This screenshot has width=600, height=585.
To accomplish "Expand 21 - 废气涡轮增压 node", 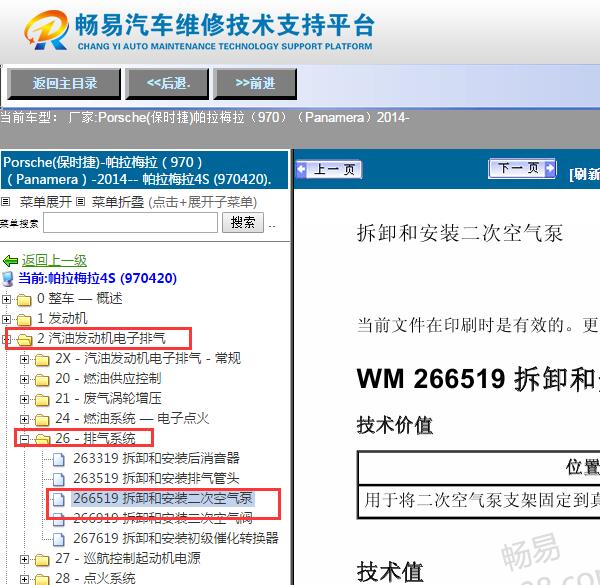I will [x=24, y=399].
